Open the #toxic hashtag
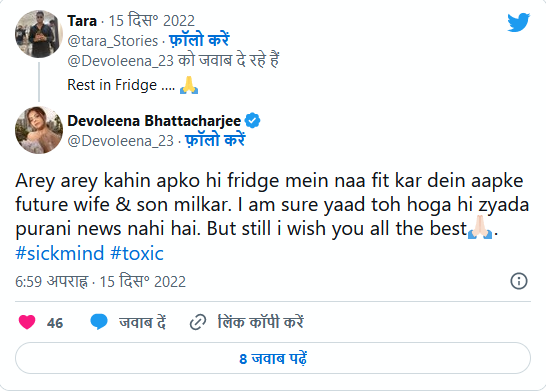Screen dimensions: 546x391 (136, 253)
